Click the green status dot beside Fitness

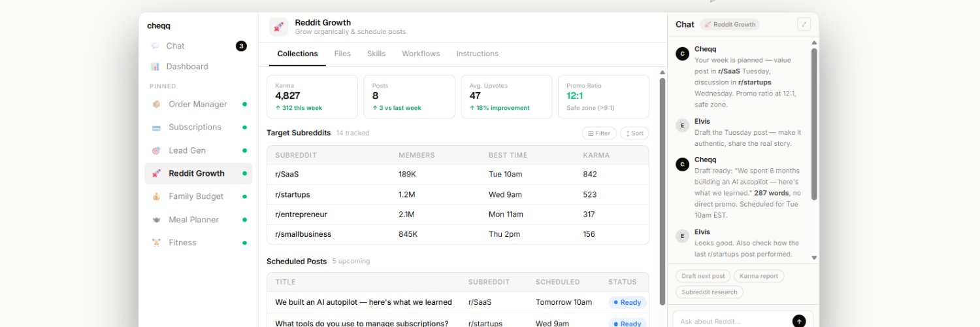pos(244,243)
